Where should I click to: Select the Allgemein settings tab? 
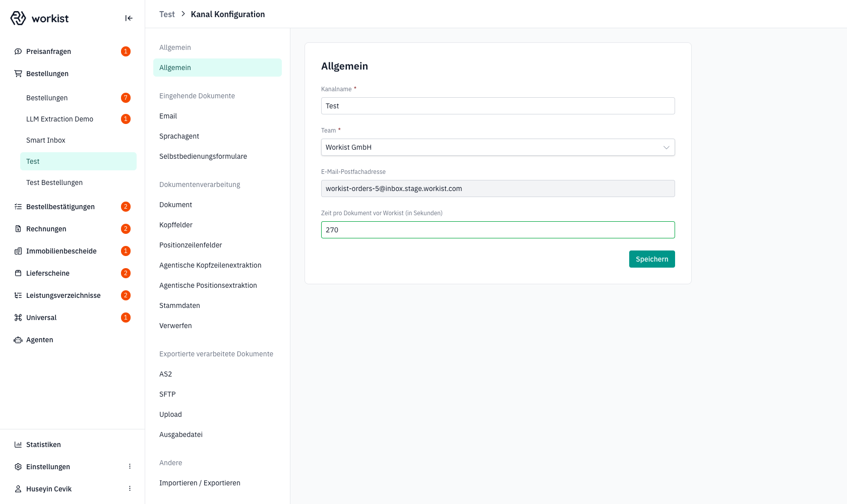pyautogui.click(x=217, y=68)
